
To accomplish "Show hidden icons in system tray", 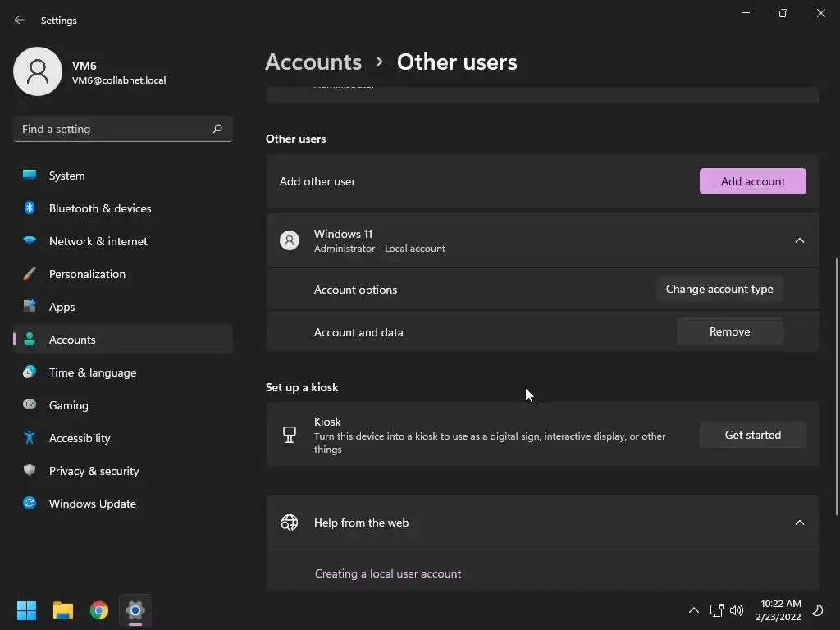I will 693,610.
